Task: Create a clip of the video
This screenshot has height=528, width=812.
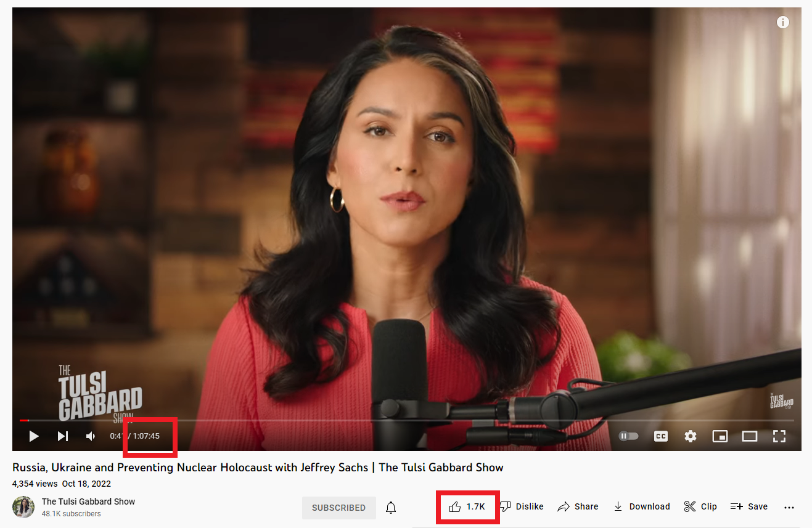Action: [700, 506]
